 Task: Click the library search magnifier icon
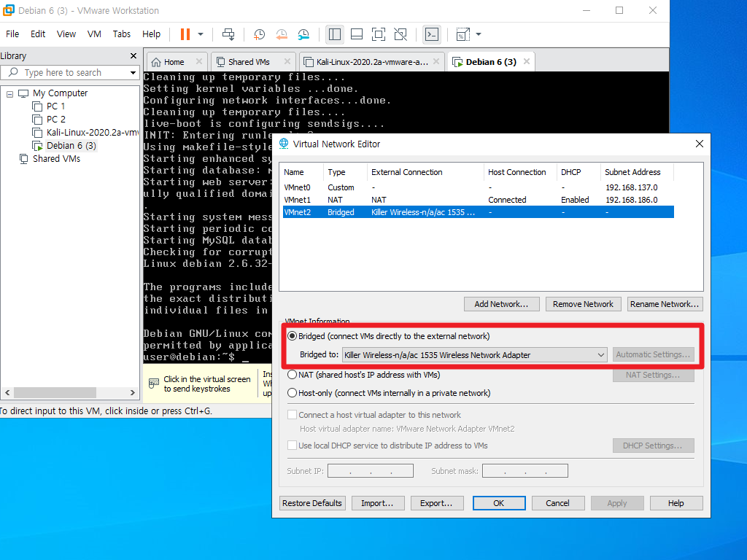(13, 72)
